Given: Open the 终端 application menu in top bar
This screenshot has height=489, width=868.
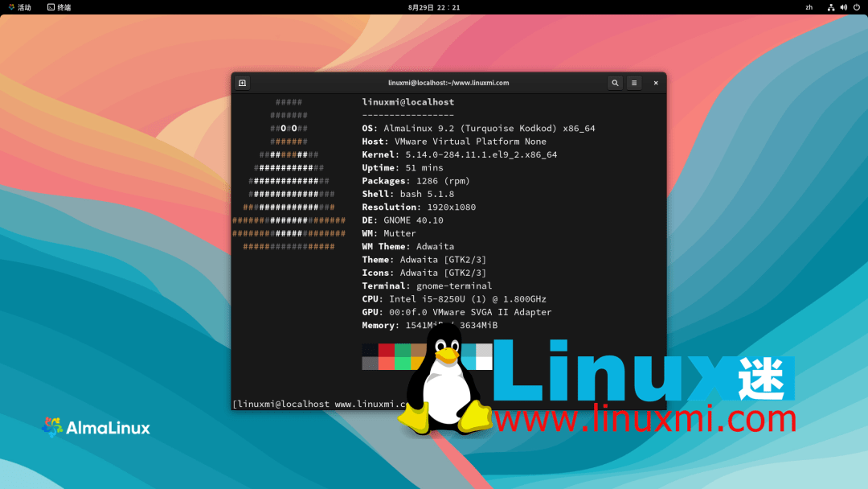Looking at the screenshot, I should (57, 7).
